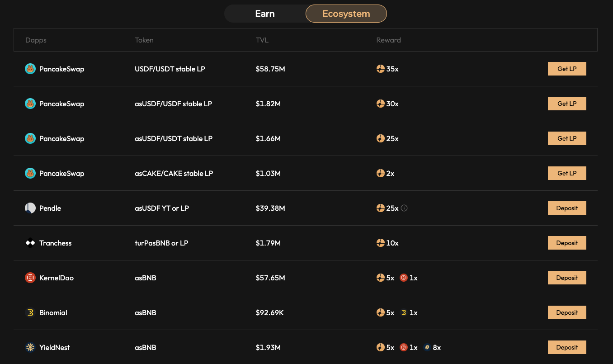Hit Deposit on the YieldNest asBNB row

point(566,347)
